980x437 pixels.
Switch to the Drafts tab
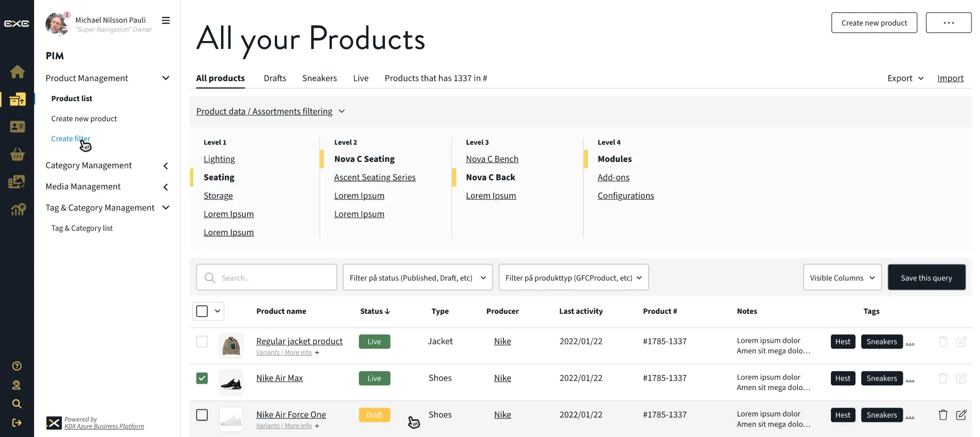tap(275, 78)
